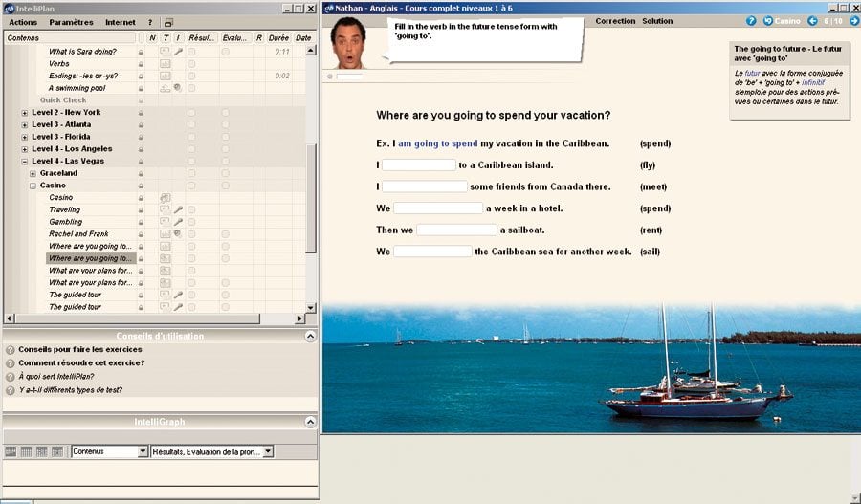Click the fourth IntelliGraph view icon

(x=57, y=450)
